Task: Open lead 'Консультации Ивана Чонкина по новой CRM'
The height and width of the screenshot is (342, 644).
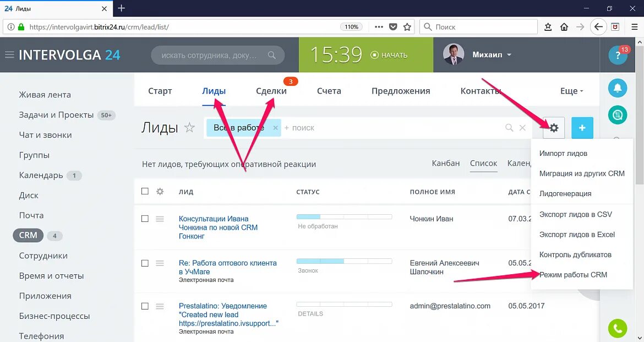Action: (x=218, y=227)
